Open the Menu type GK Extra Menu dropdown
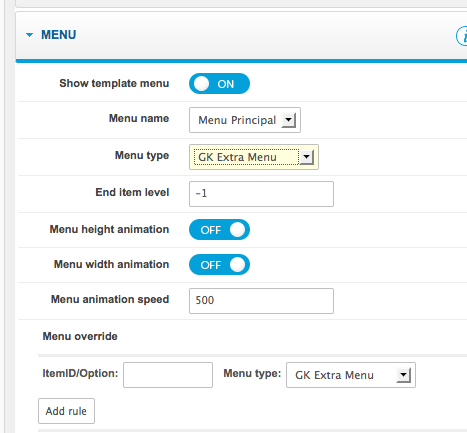This screenshot has height=433, width=467. point(254,157)
